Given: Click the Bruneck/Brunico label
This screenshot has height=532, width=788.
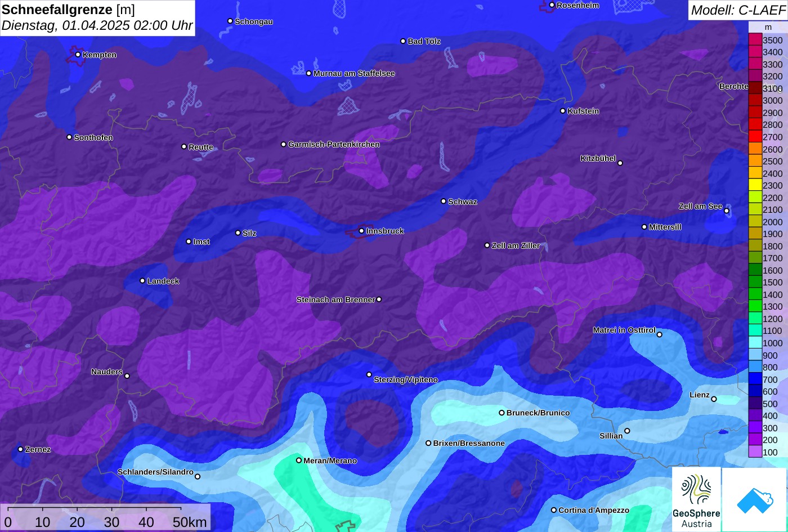Looking at the screenshot, I should pyautogui.click(x=538, y=413).
